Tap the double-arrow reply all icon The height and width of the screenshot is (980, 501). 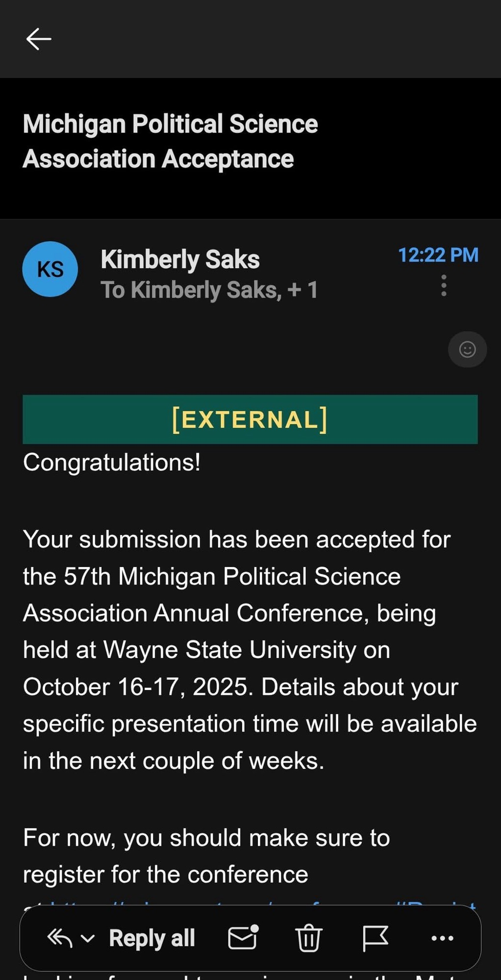(x=59, y=938)
